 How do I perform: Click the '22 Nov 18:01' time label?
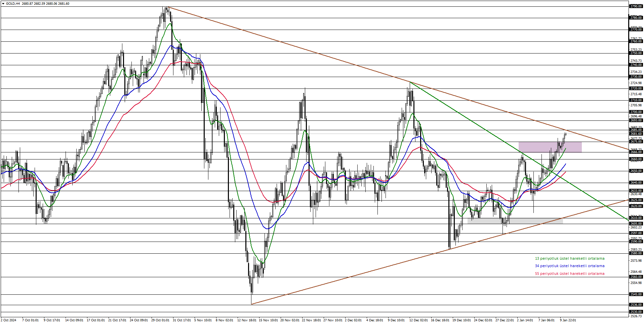(x=312, y=320)
